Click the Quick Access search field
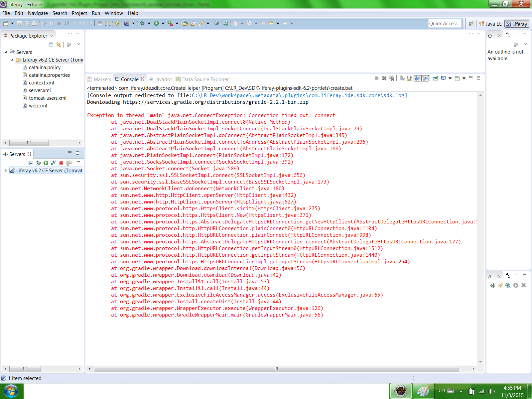 coord(443,24)
